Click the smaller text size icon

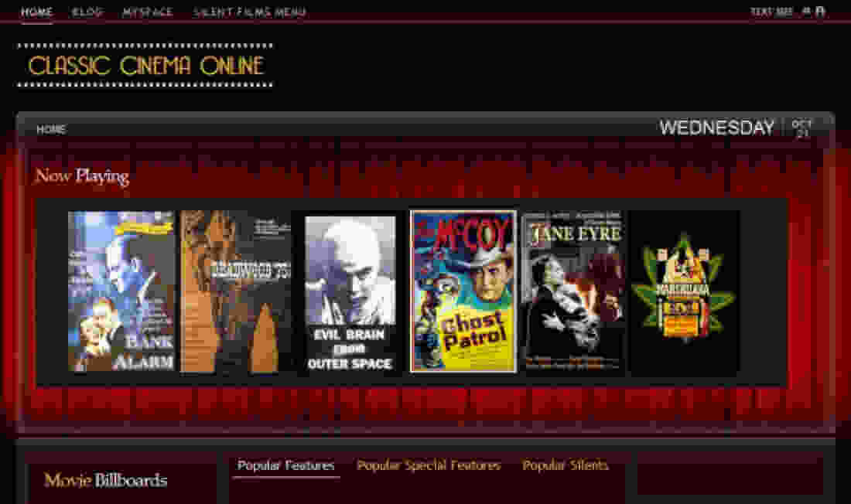pyautogui.click(x=806, y=12)
